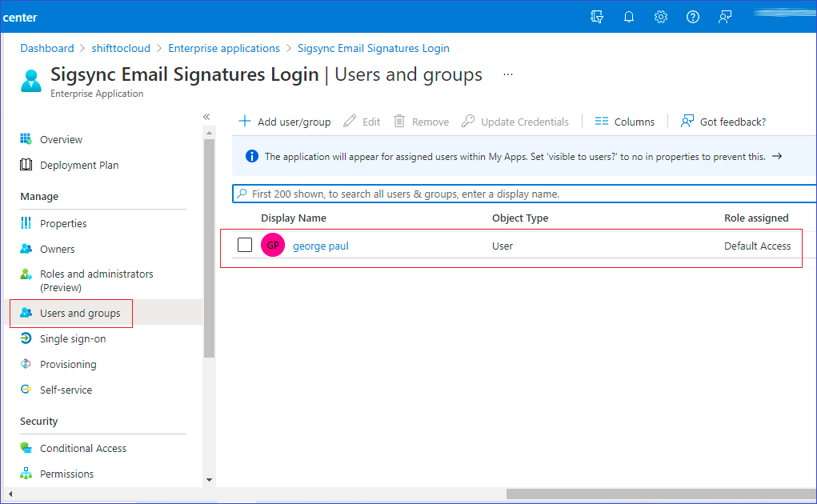Click the Columns toolbar button
This screenshot has width=817, height=504.
[x=624, y=122]
